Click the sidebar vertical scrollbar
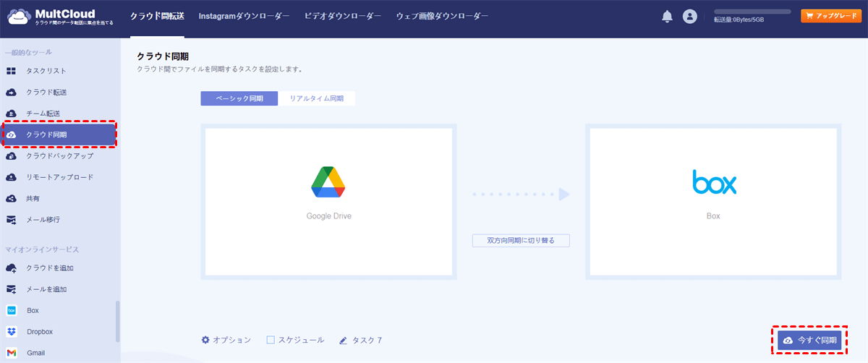Viewport: 868px width, 363px height. coord(118,321)
